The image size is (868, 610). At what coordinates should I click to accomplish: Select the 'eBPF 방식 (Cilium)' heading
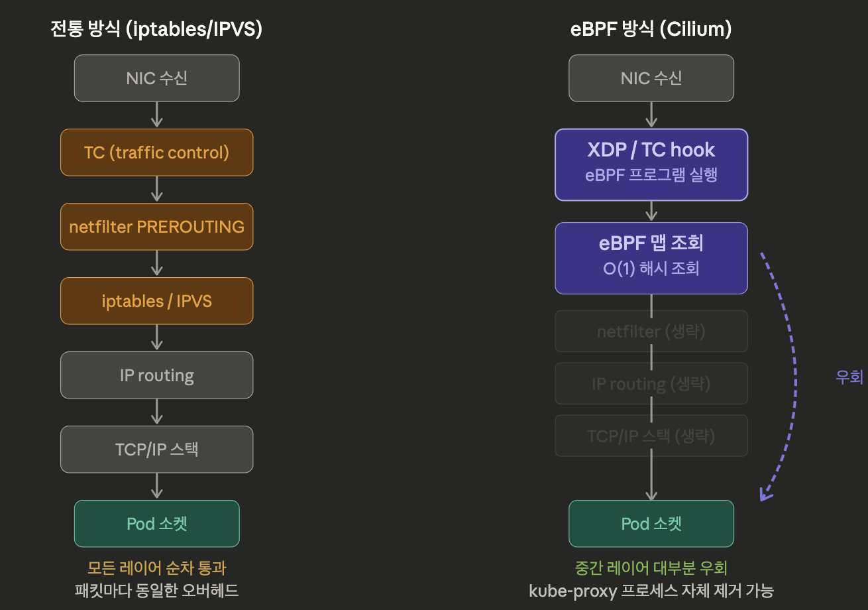651,29
